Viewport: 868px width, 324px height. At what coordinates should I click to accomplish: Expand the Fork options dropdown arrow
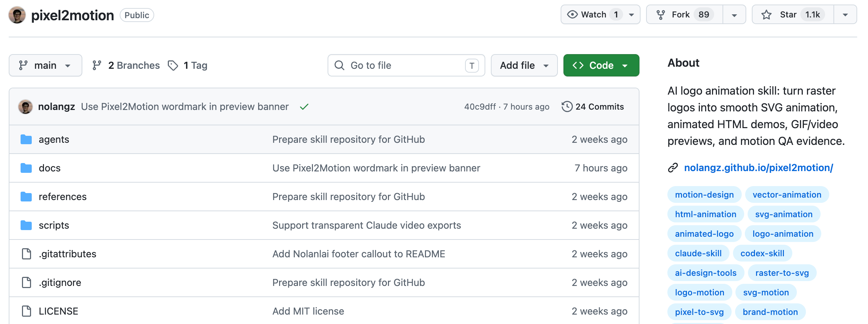pyautogui.click(x=734, y=15)
